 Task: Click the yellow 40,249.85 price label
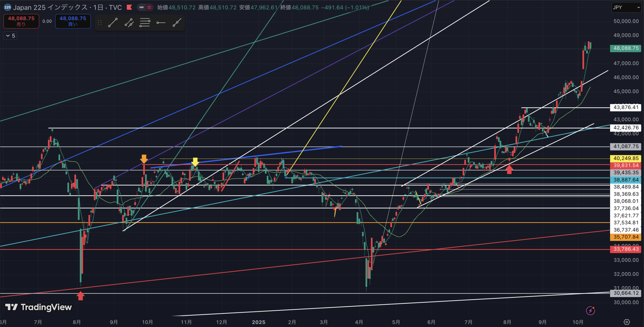pos(626,158)
